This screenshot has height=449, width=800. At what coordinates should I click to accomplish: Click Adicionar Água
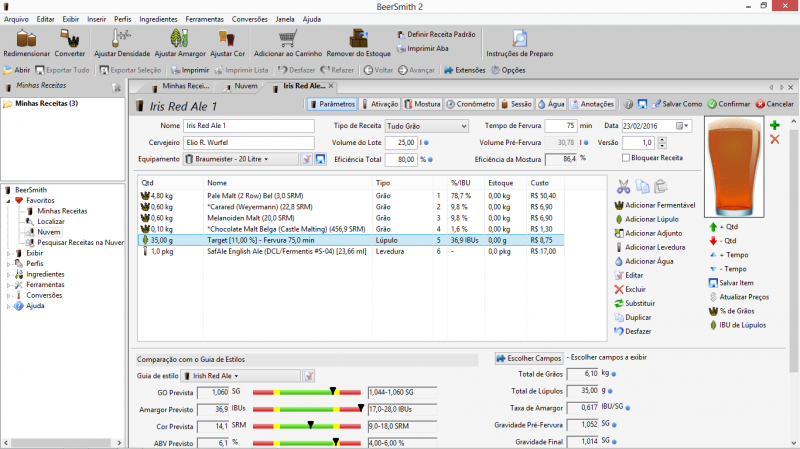[x=644, y=261]
